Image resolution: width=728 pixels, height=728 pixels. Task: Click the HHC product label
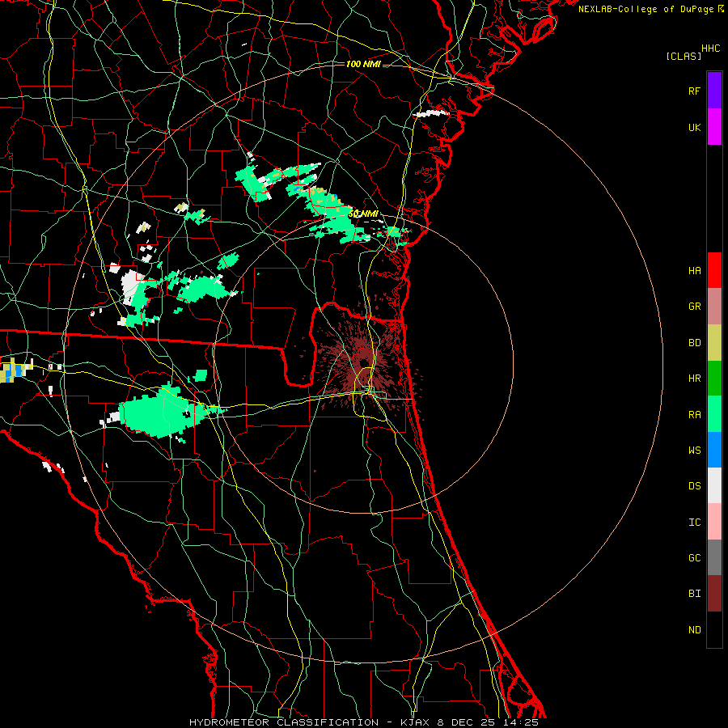coord(711,49)
